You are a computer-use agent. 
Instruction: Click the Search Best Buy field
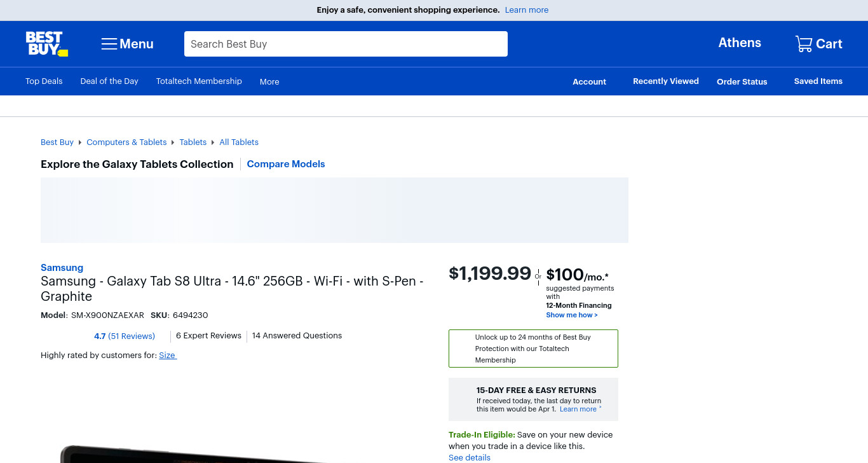(x=346, y=44)
